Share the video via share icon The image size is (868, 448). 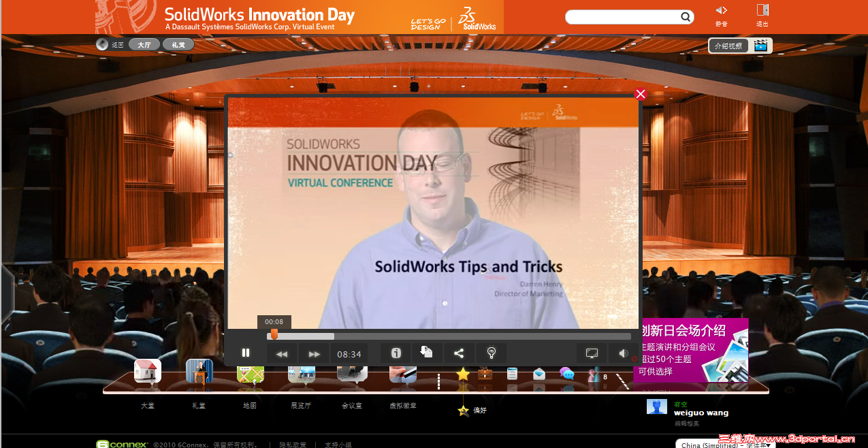(459, 353)
